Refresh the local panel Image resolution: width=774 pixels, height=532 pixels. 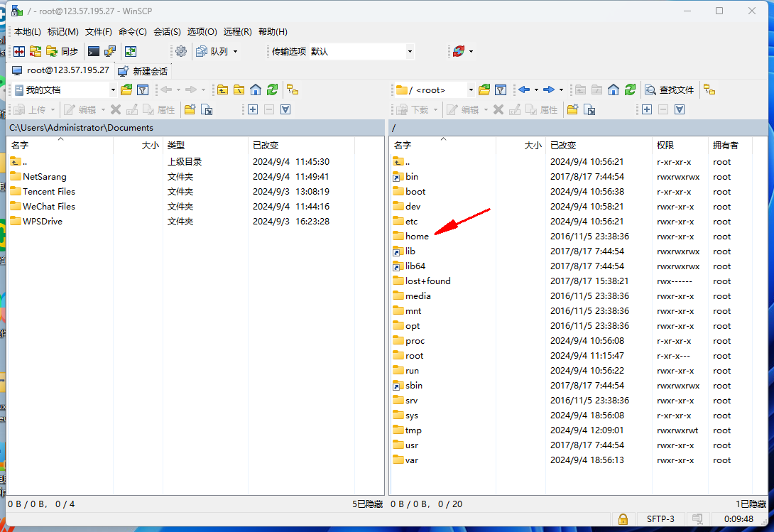[x=272, y=90]
